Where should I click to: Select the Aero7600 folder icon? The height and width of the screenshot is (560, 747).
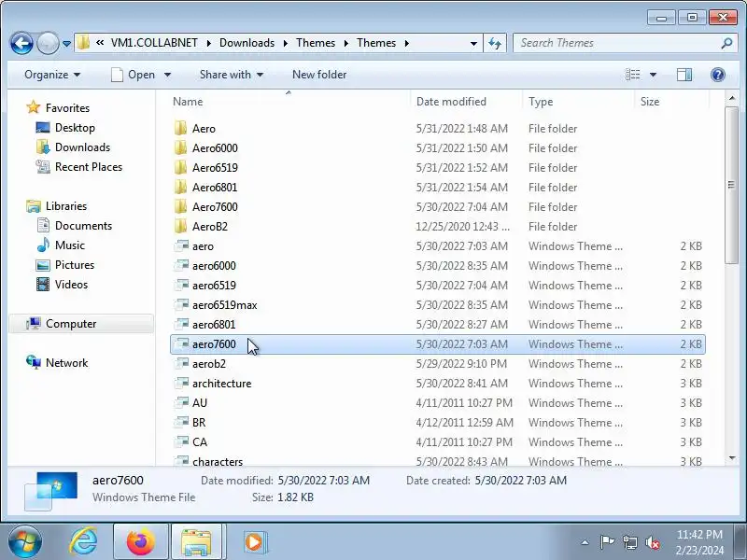(x=180, y=206)
